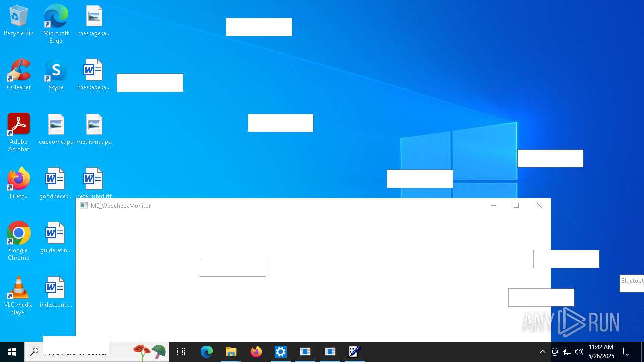This screenshot has height=362, width=644.
Task: Open File Explorer from the taskbar
Action: click(x=231, y=352)
